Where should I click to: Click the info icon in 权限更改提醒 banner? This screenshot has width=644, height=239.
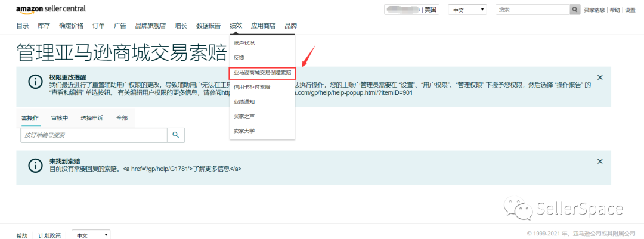coord(36,81)
